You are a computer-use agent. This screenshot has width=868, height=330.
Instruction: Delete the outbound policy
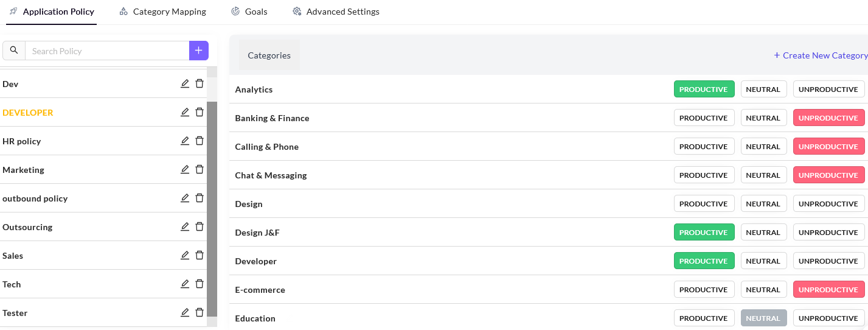(x=200, y=198)
